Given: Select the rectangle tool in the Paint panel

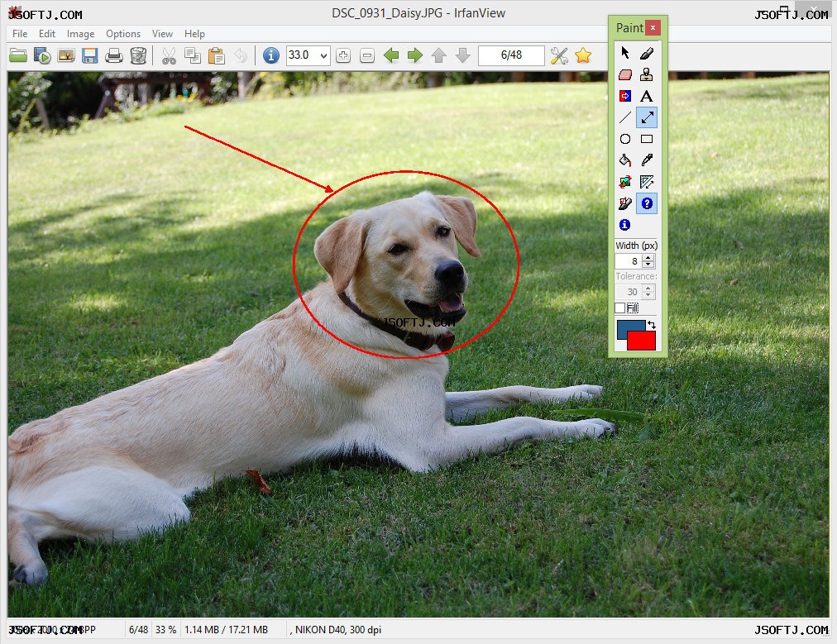Looking at the screenshot, I should click(647, 139).
